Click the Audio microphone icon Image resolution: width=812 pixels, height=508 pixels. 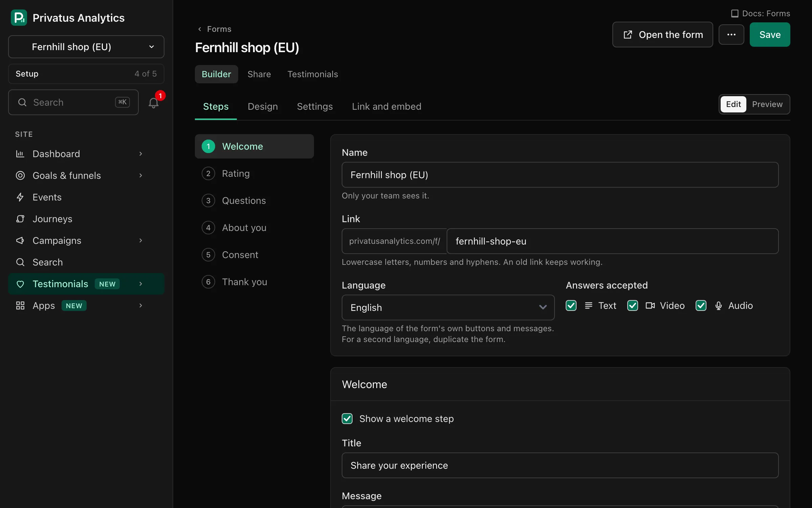pyautogui.click(x=719, y=306)
